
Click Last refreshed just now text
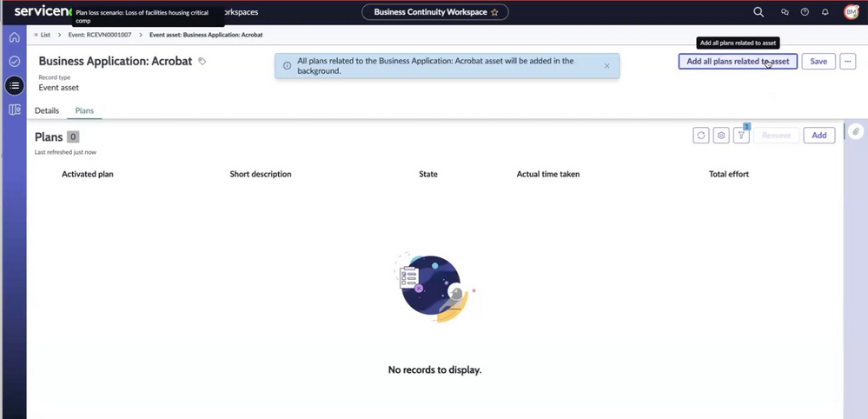click(x=65, y=151)
